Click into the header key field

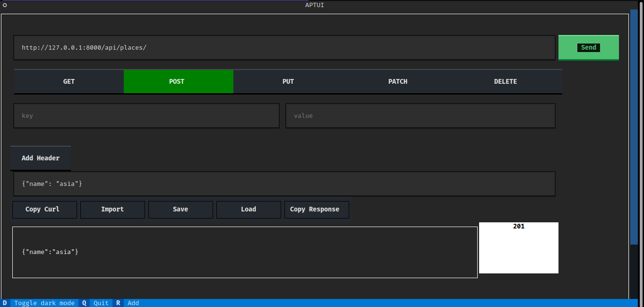tap(146, 116)
